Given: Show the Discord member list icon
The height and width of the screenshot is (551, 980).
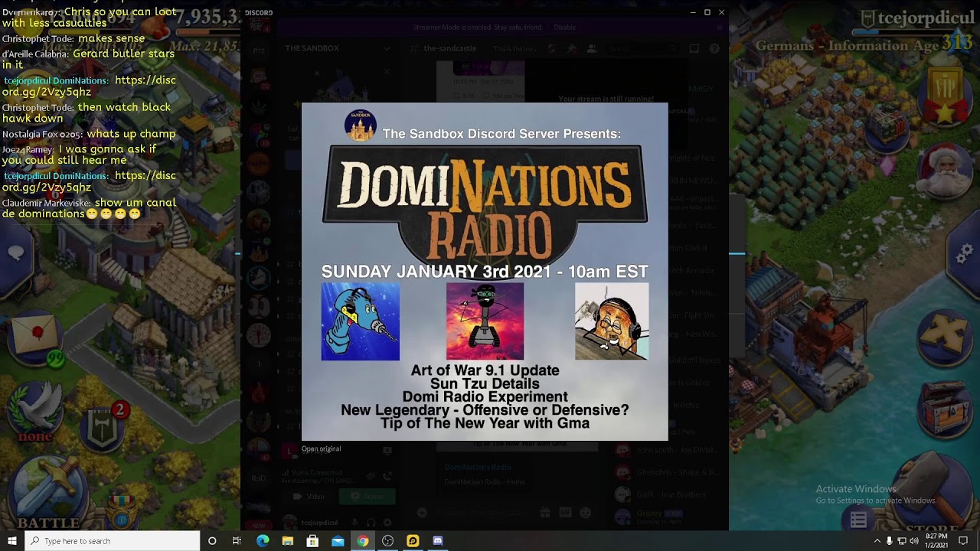Looking at the screenshot, I should tap(591, 48).
